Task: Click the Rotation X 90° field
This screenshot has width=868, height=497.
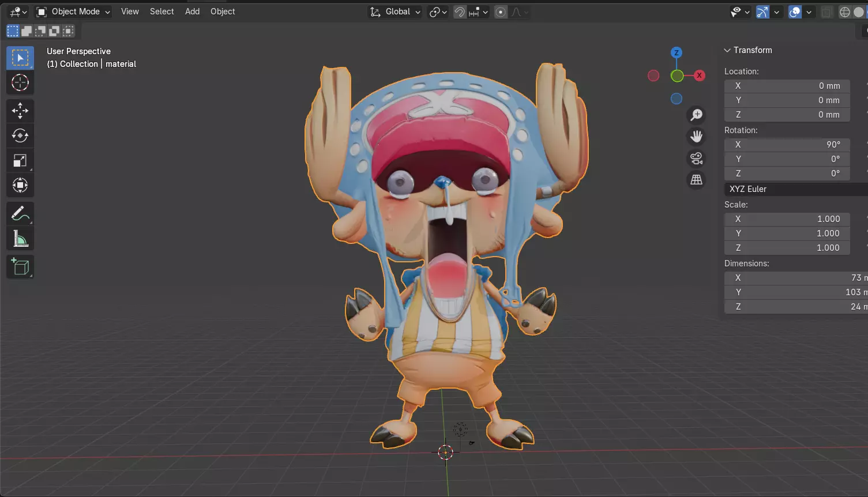Action: (x=787, y=145)
